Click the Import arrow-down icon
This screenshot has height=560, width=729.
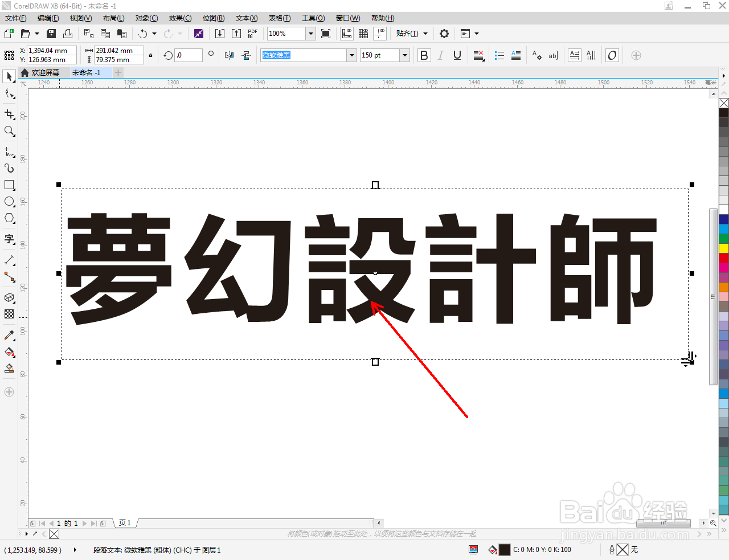pos(220,34)
